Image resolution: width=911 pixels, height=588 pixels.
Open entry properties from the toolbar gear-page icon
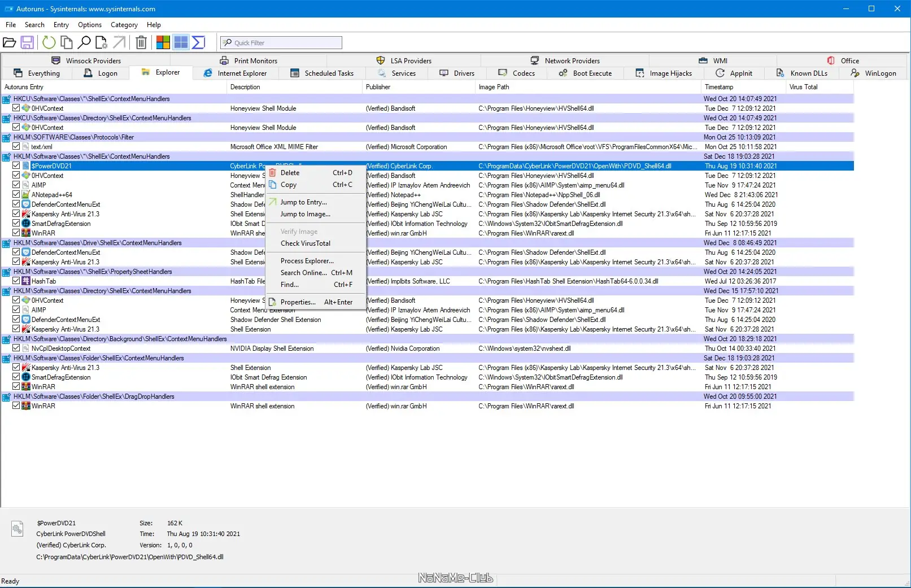click(102, 42)
